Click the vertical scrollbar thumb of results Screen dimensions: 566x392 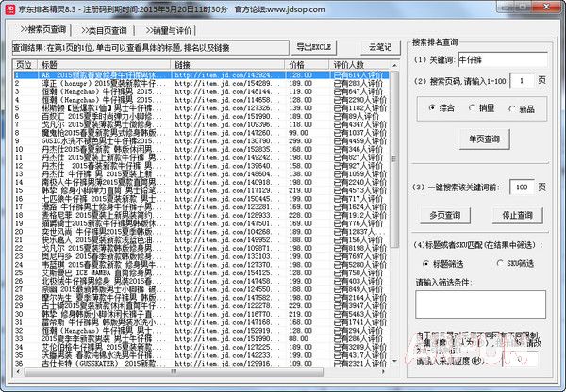[394, 159]
